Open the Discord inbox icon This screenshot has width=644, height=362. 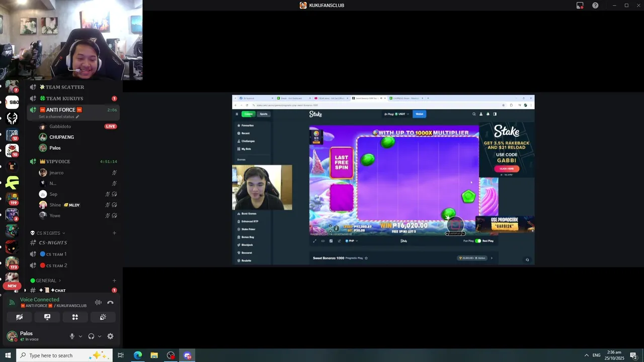(580, 6)
